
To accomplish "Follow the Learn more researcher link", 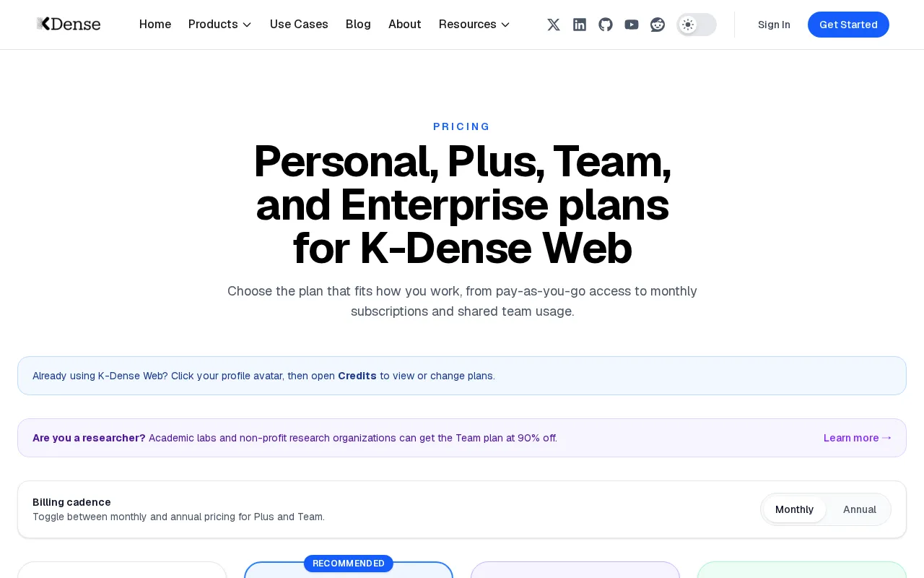I will pyautogui.click(x=858, y=438).
